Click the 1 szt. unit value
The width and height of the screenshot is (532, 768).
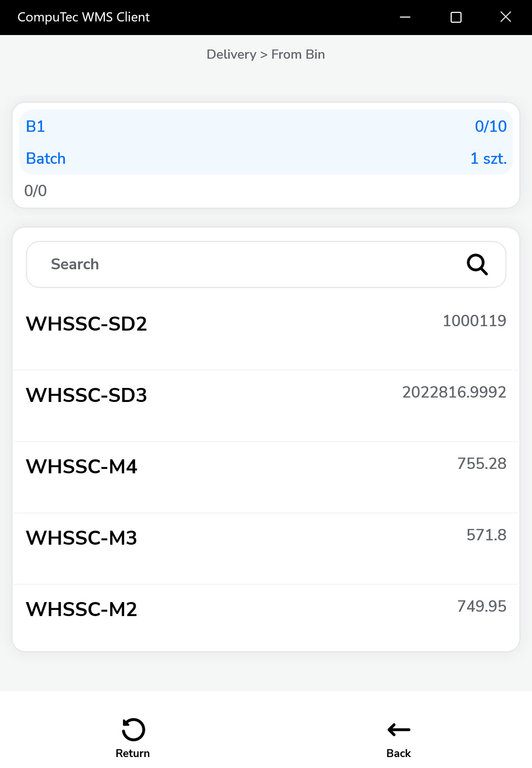tap(488, 159)
